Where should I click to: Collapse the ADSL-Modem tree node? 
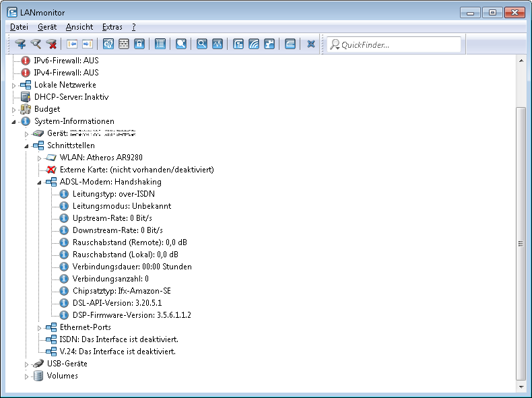(39, 182)
